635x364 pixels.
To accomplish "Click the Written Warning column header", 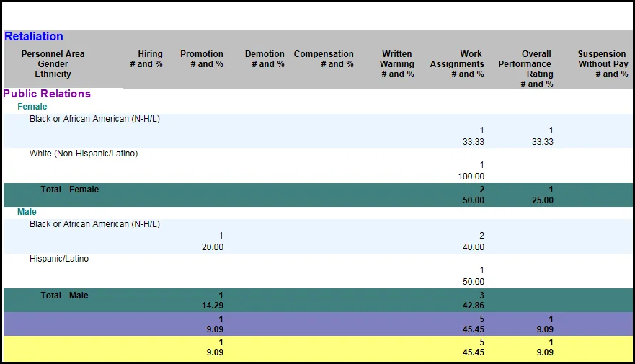I will click(396, 64).
